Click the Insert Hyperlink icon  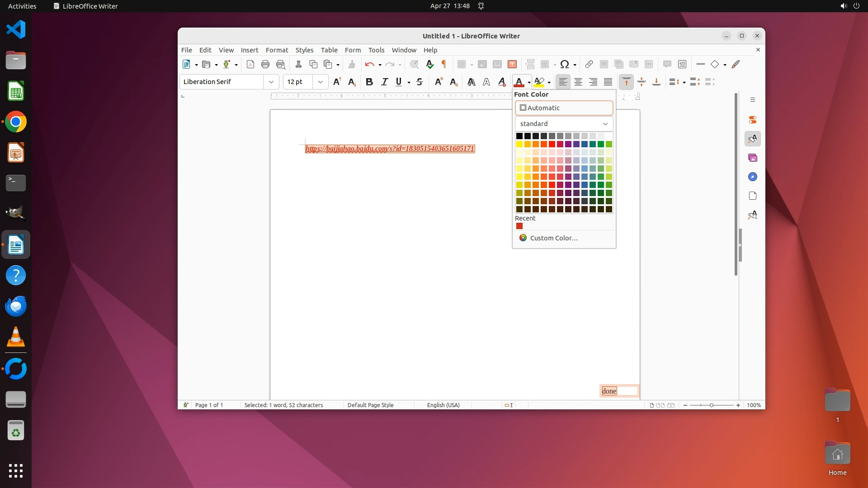tap(589, 64)
